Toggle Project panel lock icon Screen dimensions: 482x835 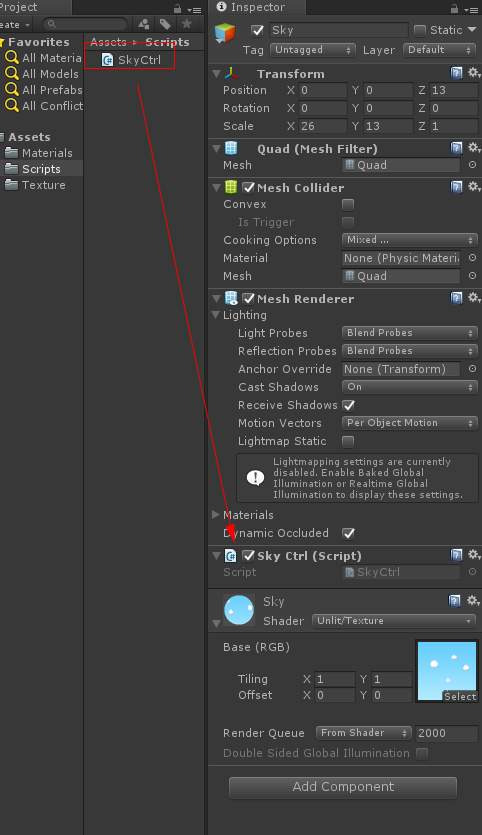point(177,9)
